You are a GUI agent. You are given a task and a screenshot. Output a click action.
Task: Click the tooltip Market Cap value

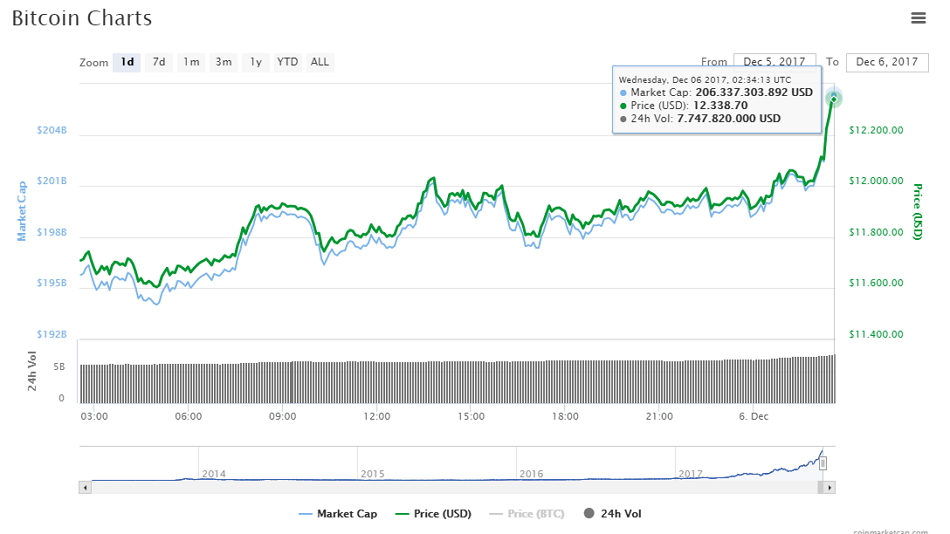tap(754, 92)
